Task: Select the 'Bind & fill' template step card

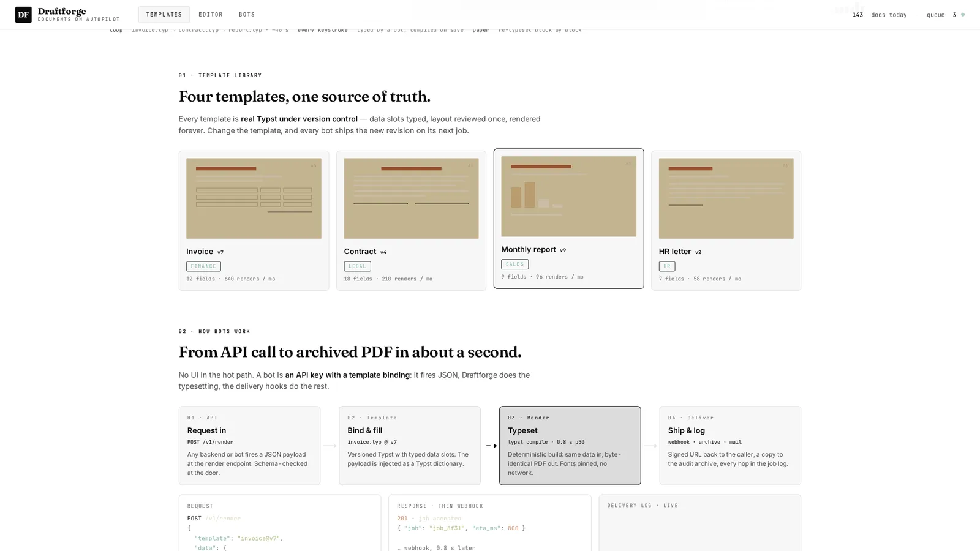Action: coord(410,446)
